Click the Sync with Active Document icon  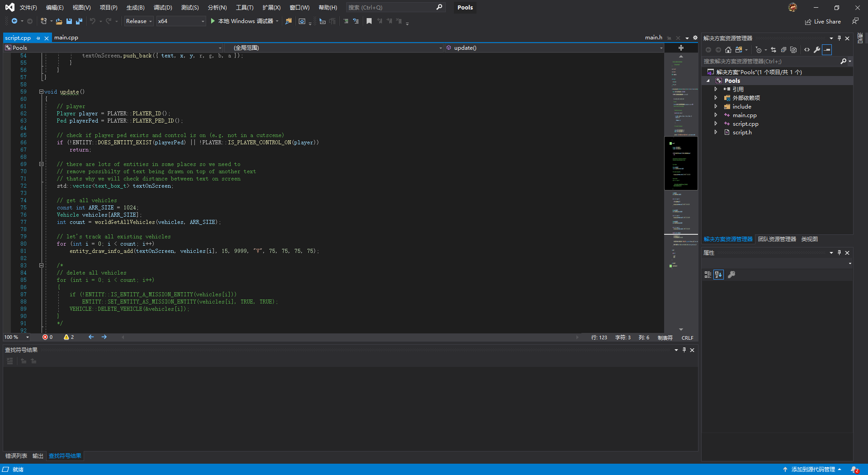(774, 50)
